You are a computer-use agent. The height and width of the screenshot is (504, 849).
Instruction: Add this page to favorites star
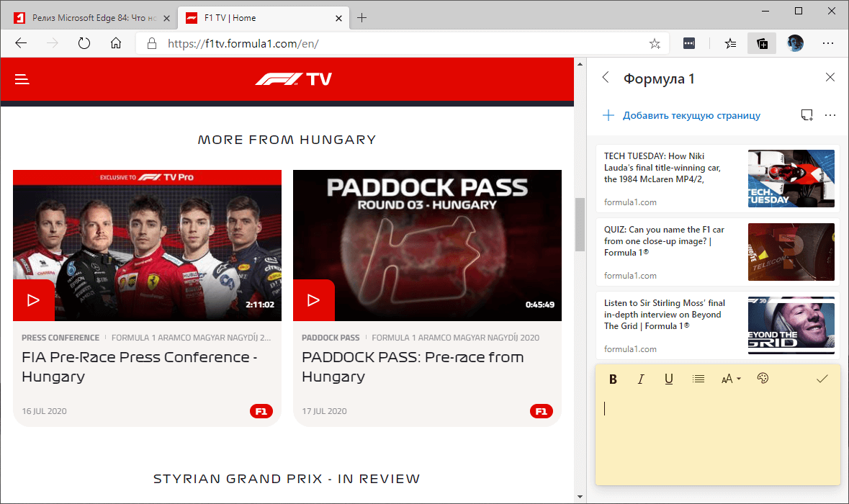(x=655, y=44)
